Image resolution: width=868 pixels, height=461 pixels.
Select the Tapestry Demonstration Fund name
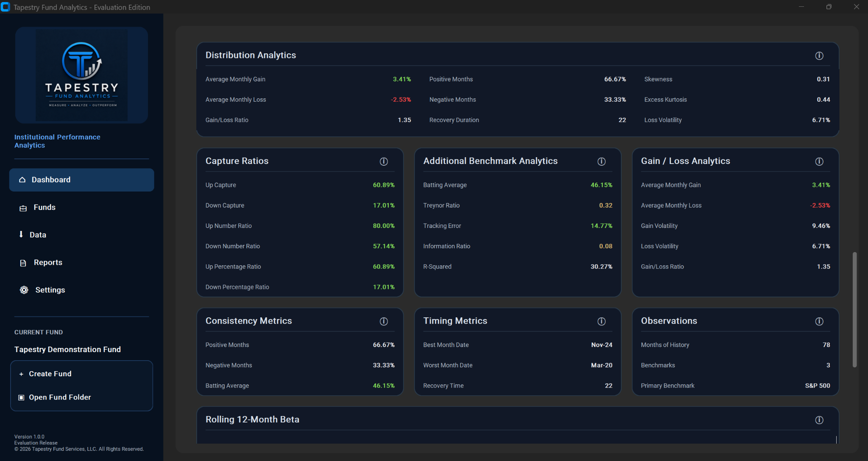tap(67, 349)
